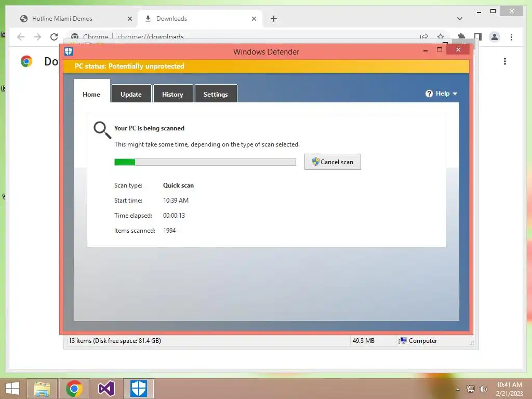Open the Settings tab in Windows Defender
Image resolution: width=532 pixels, height=399 pixels.
coord(216,94)
